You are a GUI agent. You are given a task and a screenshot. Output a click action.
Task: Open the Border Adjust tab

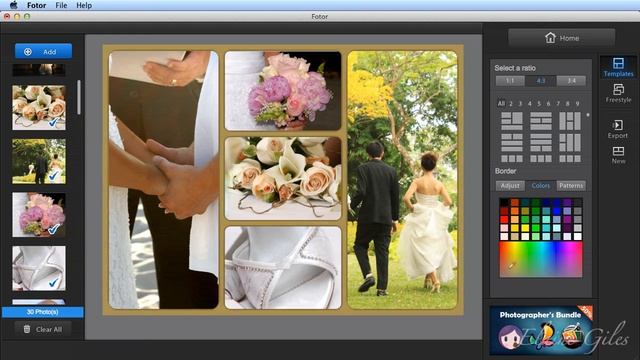point(510,185)
